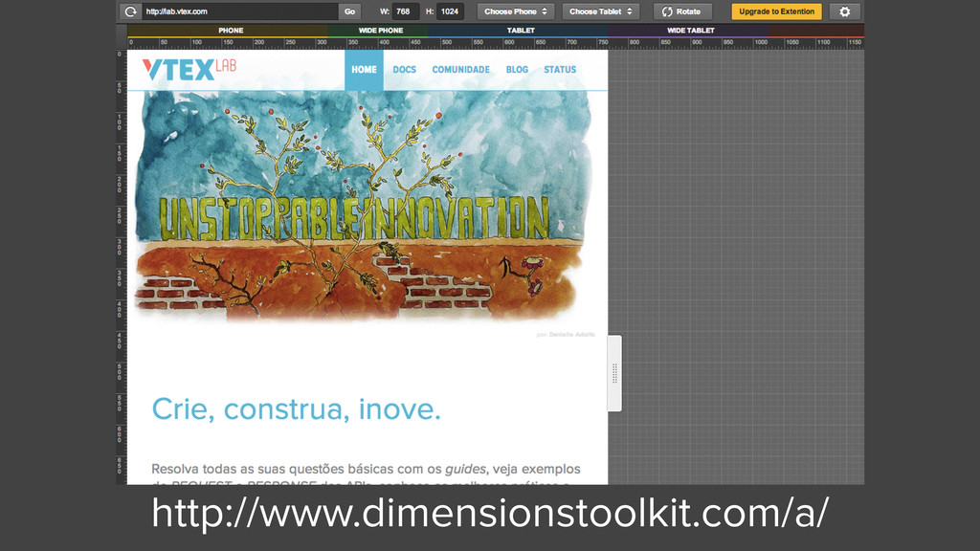Go to COMUNIDADE in the site nav
Screen dimensions: 980x551
(x=460, y=69)
